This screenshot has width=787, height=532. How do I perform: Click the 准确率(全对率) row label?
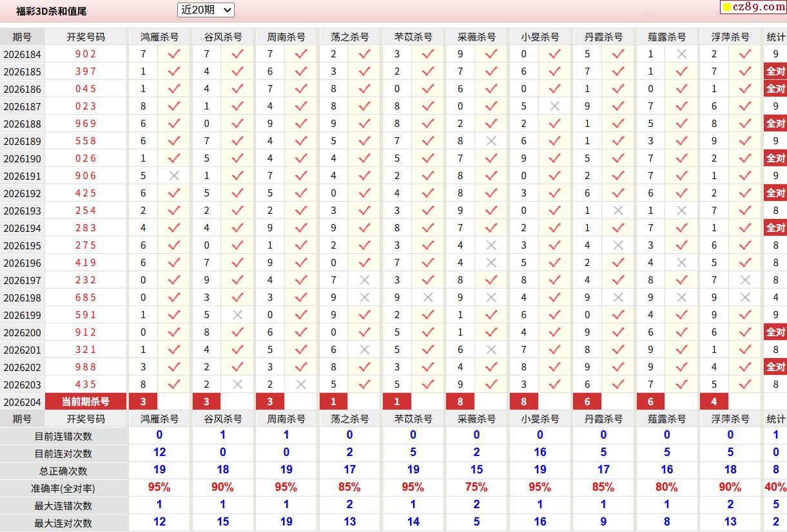pos(63,488)
